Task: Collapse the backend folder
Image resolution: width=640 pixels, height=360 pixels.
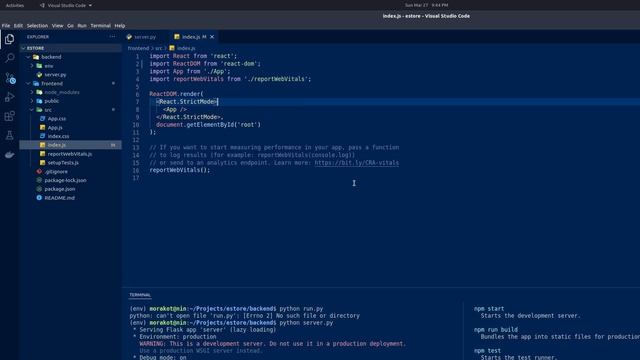Action: (x=28, y=57)
